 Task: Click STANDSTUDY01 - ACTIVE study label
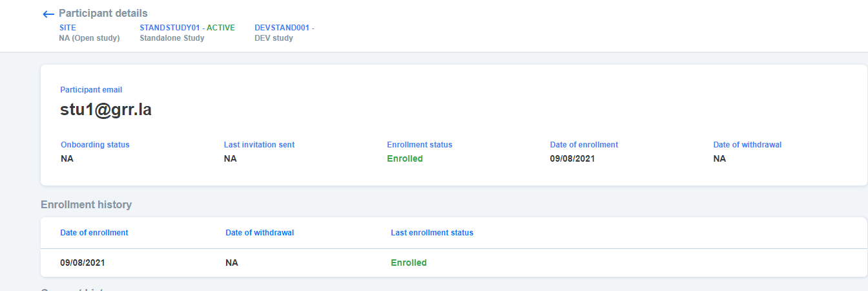pos(187,28)
